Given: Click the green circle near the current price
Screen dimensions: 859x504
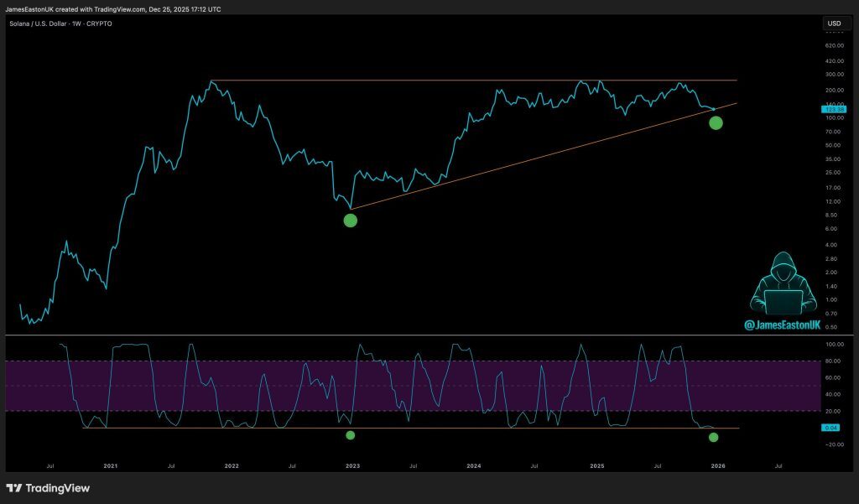Looking at the screenshot, I should [x=716, y=123].
